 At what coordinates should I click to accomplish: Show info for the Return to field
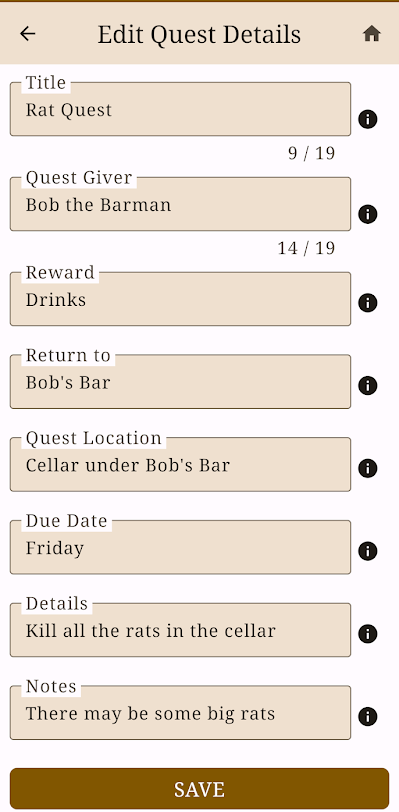click(x=367, y=385)
